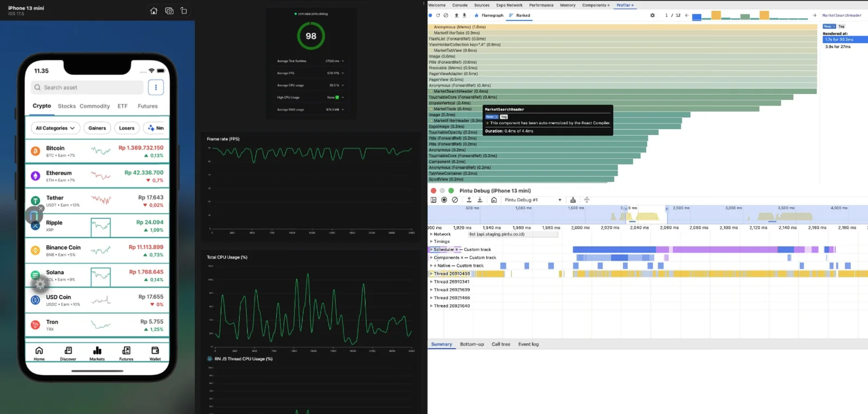Image resolution: width=868 pixels, height=414 pixels.
Task: Rotate the iPhone simulator device
Action: click(184, 11)
